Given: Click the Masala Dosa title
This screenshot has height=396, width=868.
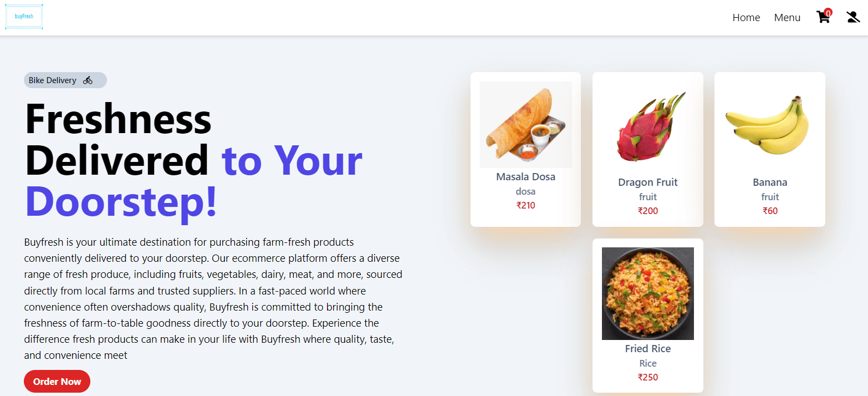Looking at the screenshot, I should click(525, 177).
